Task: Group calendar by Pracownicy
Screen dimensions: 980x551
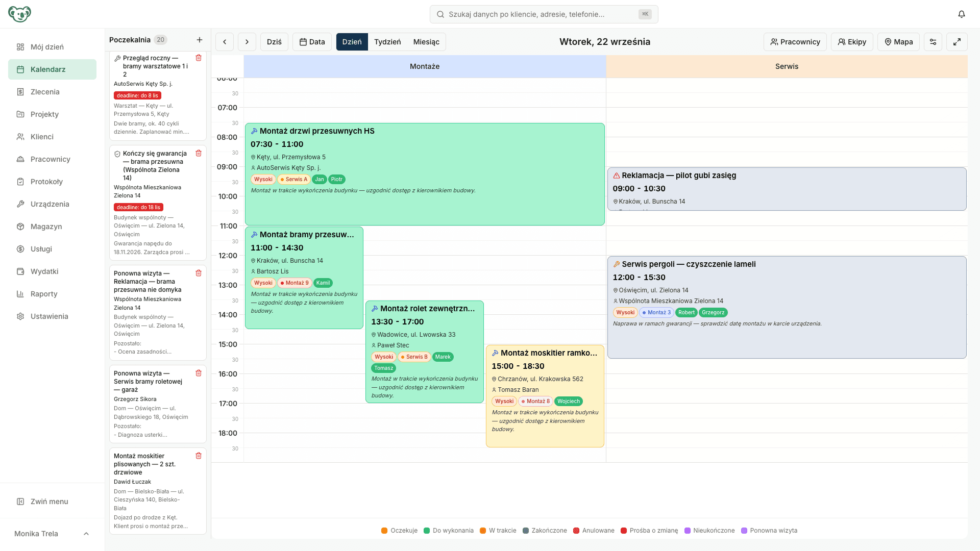Action: [x=795, y=42]
